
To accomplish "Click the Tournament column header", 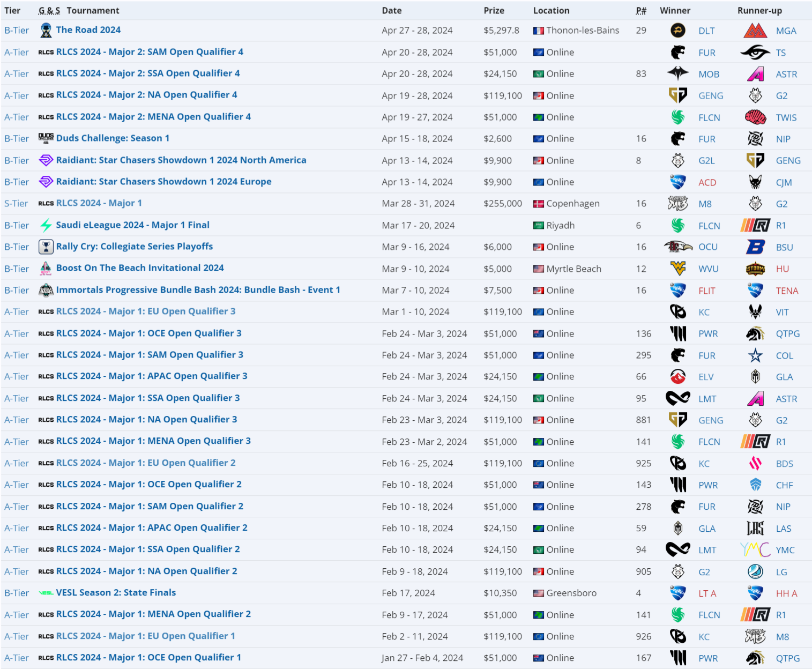I will [93, 11].
